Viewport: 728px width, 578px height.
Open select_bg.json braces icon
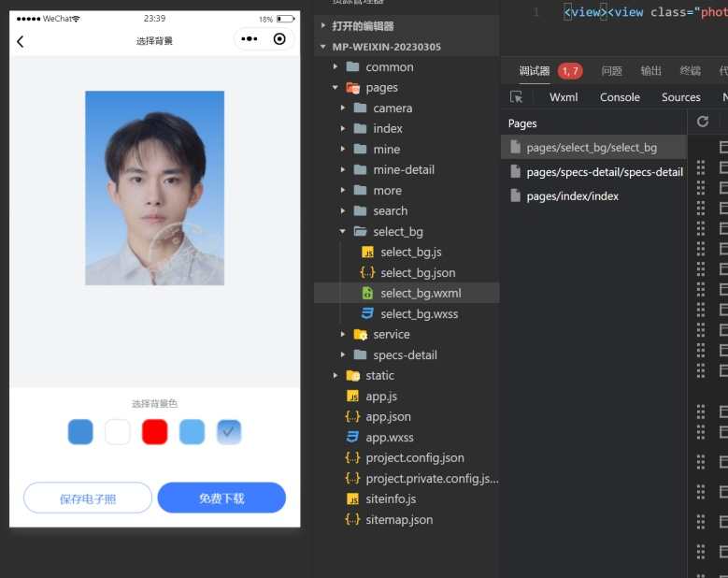tap(367, 273)
